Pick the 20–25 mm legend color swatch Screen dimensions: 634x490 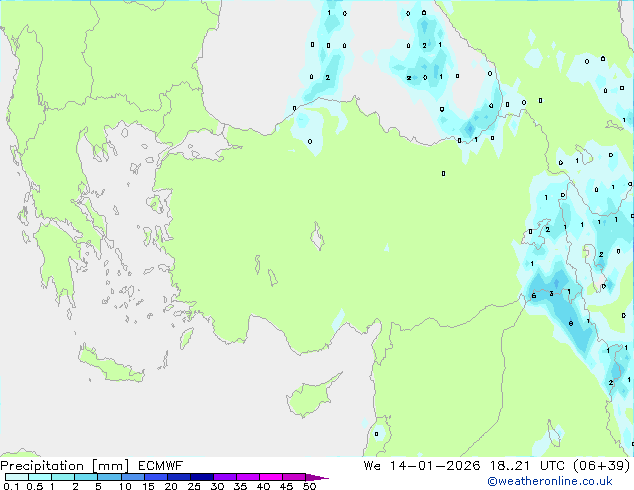click(179, 477)
